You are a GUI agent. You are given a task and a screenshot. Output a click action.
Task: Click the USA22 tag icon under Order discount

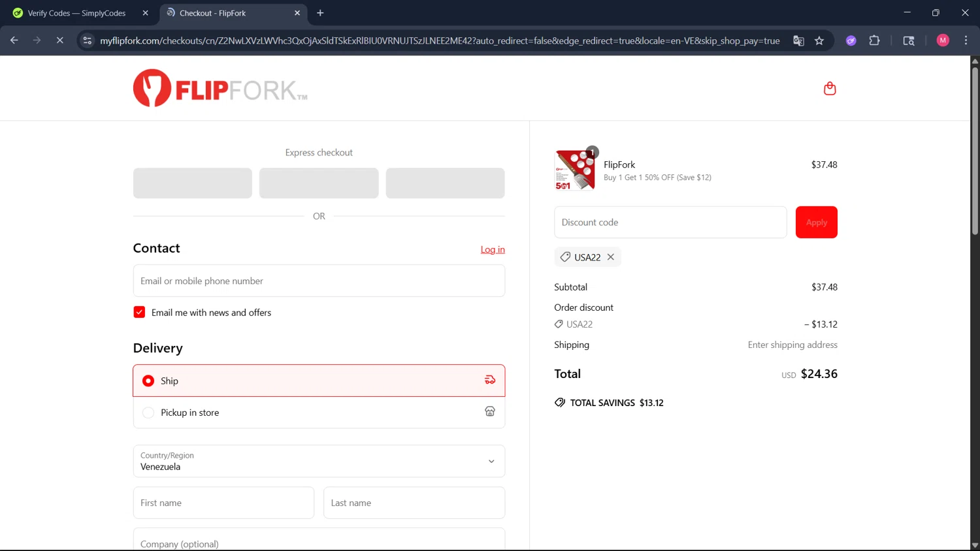(559, 324)
